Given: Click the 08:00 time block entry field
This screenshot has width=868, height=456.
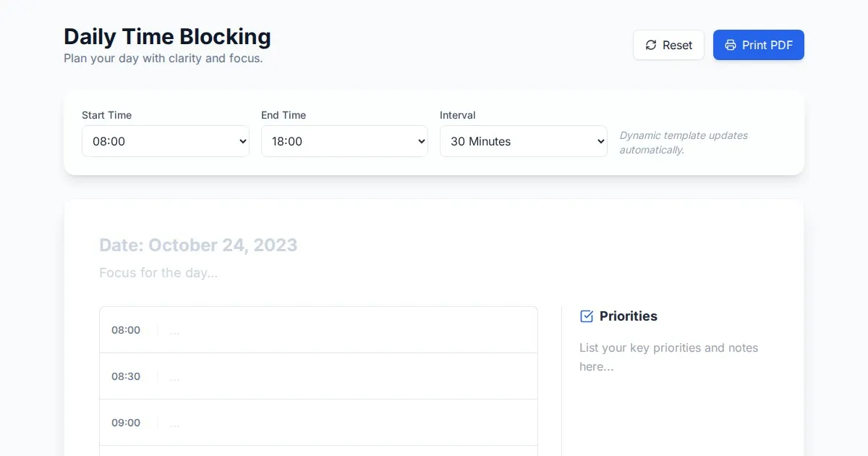Looking at the screenshot, I should coord(347,331).
